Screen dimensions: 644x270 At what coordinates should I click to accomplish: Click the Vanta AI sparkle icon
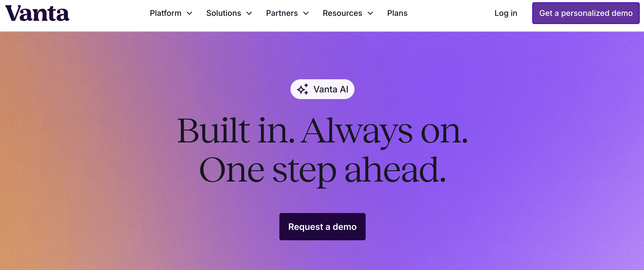coord(302,89)
